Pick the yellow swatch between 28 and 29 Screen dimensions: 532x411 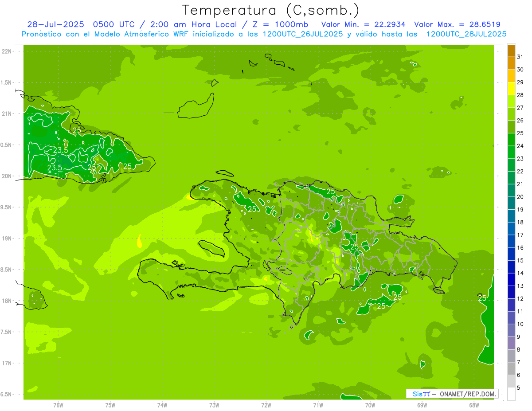[511, 89]
